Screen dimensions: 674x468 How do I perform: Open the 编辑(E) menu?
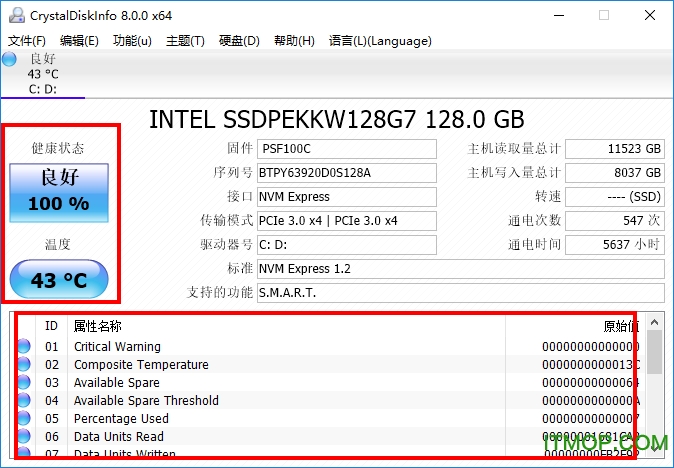click(79, 41)
